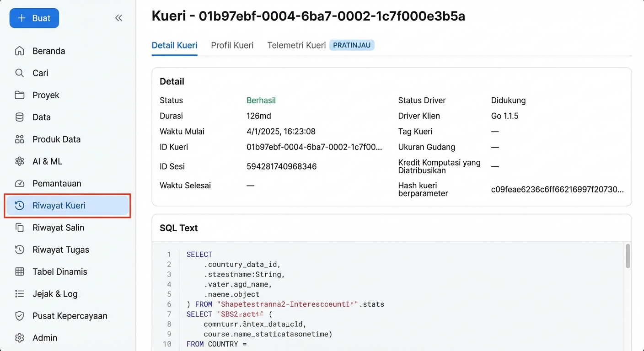Select the Riwayat Tugas task history icon
644x351 pixels.
tap(19, 250)
